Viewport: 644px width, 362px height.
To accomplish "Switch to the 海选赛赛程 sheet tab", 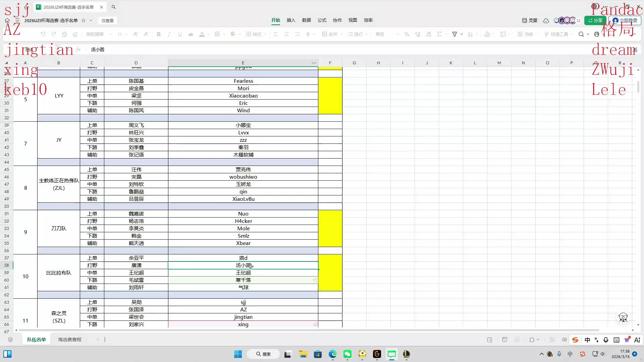I will click(69, 340).
